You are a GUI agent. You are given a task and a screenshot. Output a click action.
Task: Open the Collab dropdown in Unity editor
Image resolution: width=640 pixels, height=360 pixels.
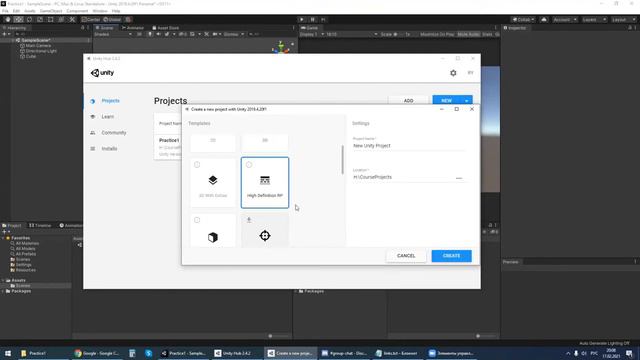tap(523, 20)
